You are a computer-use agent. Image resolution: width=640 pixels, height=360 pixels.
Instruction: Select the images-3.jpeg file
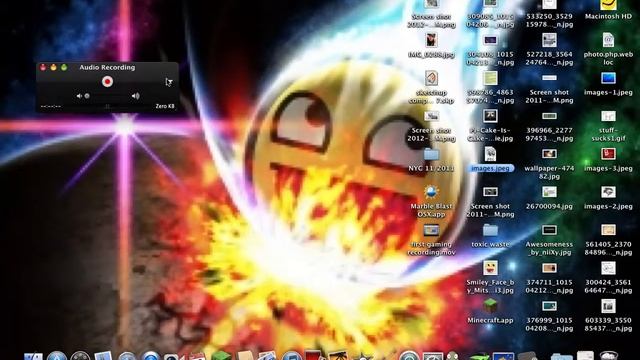pos(608,154)
